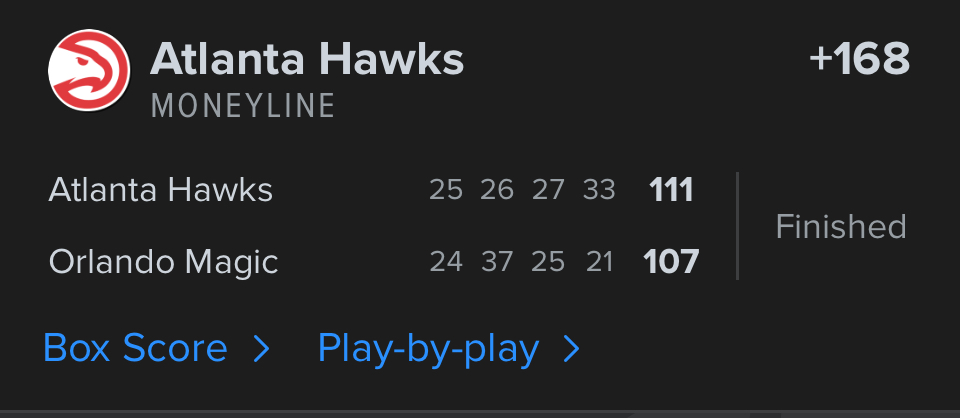
Task: Select the +168 moneyline odds
Action: (859, 60)
